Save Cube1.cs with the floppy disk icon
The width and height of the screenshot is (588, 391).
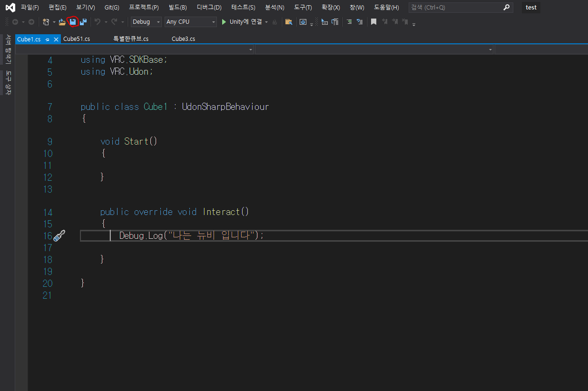click(73, 22)
